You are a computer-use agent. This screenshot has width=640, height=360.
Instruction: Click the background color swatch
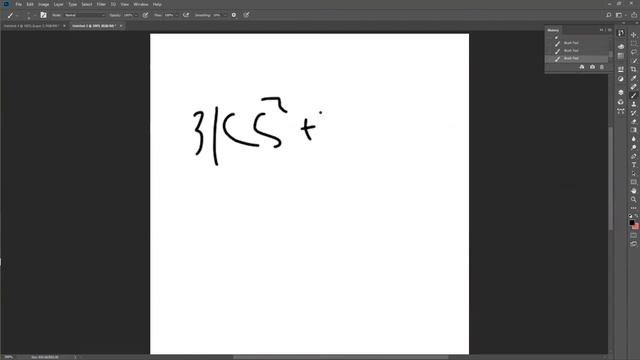point(636,226)
